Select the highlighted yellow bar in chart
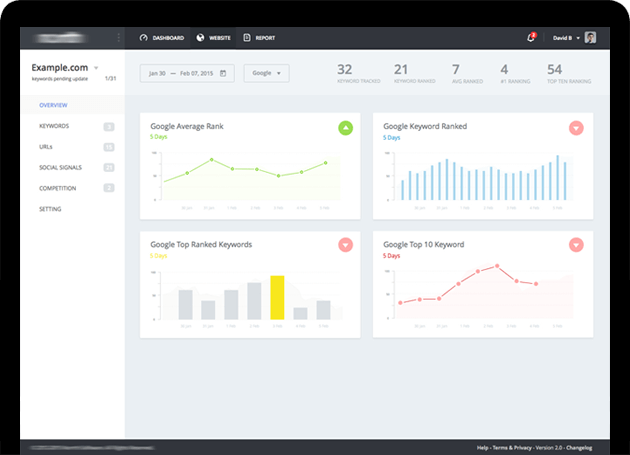This screenshot has width=630, height=455. click(x=277, y=297)
